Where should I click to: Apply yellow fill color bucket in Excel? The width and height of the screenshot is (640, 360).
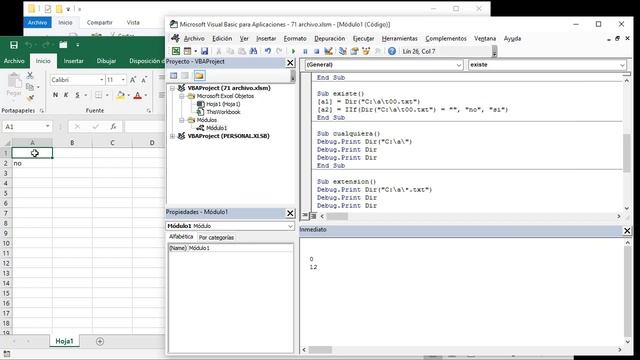120,96
